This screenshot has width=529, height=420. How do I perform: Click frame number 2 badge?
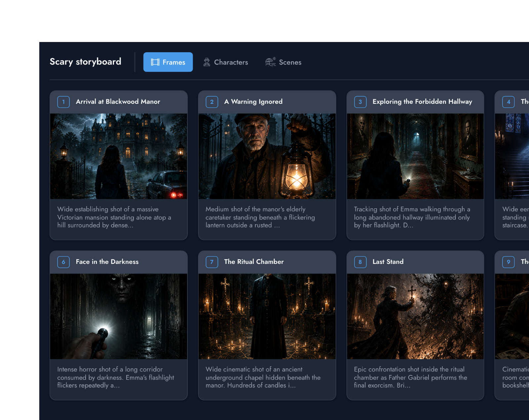[x=212, y=102]
